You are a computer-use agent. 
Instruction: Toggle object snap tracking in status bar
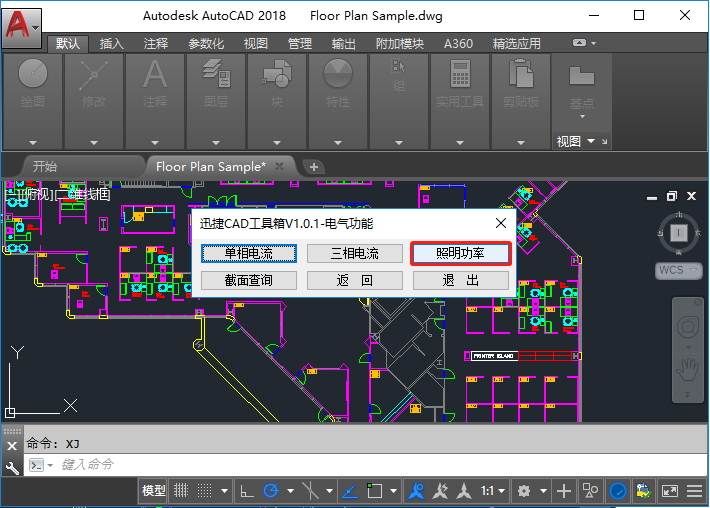350,491
